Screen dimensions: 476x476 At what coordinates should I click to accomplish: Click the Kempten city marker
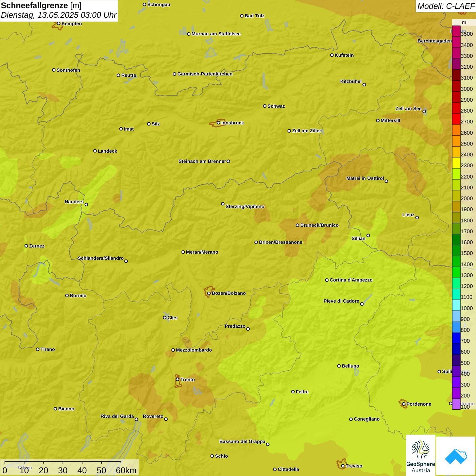(x=58, y=23)
